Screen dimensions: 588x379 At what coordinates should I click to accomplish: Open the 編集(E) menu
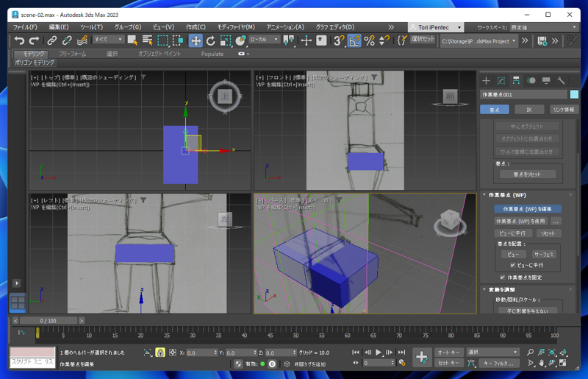[x=59, y=27]
